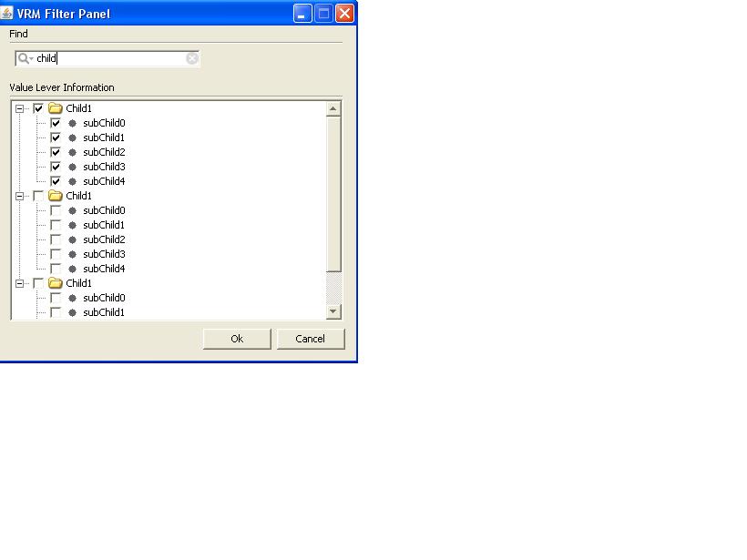Collapse the checked Child1 tree node
Image resolution: width=747 pixels, height=560 pixels.
19,108
